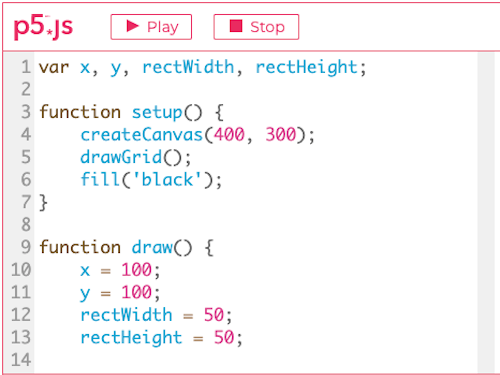Click the p5.js logo

click(43, 27)
